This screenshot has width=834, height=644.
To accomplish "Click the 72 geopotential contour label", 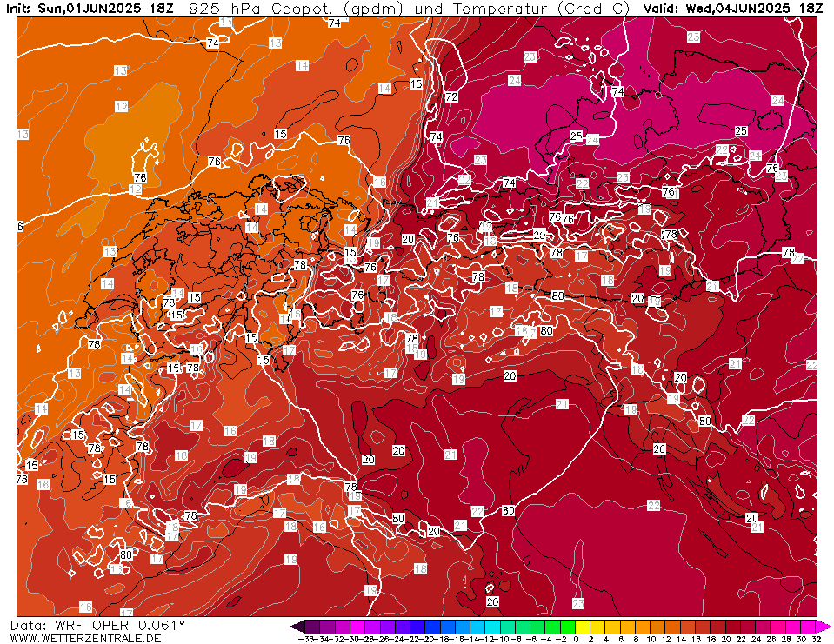I will pos(451,96).
